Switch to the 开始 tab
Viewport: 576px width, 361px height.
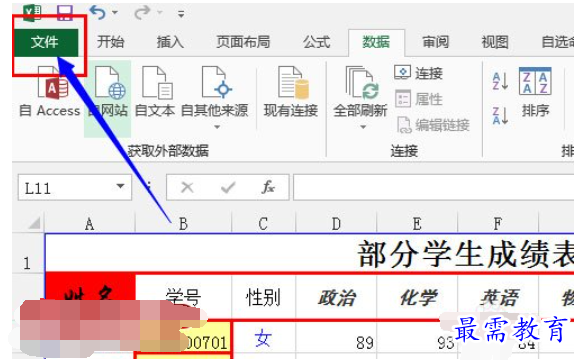[x=111, y=42]
